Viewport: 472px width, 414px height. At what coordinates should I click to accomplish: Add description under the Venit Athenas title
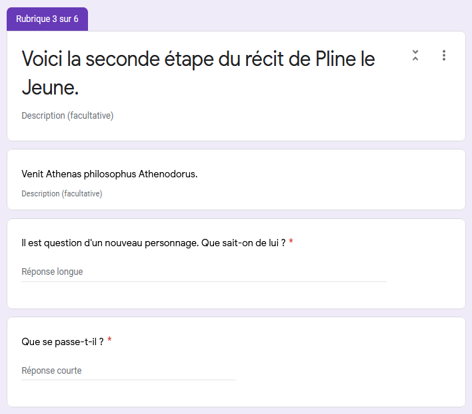[x=62, y=194]
